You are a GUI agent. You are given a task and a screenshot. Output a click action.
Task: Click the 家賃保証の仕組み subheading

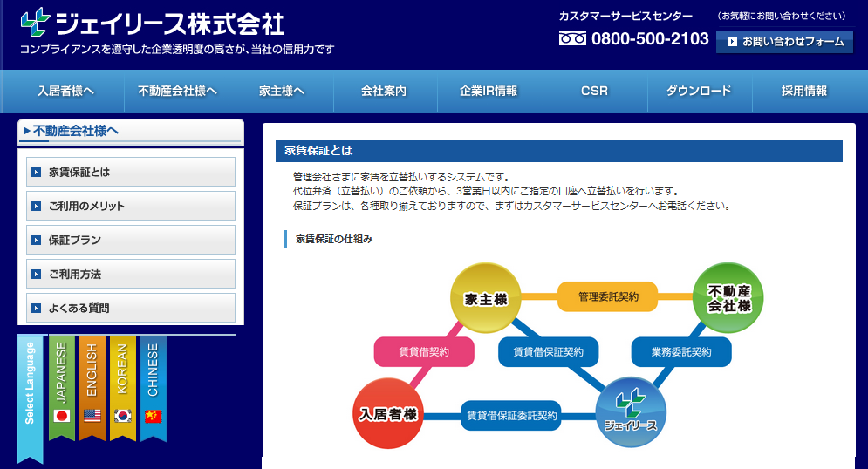(334, 240)
